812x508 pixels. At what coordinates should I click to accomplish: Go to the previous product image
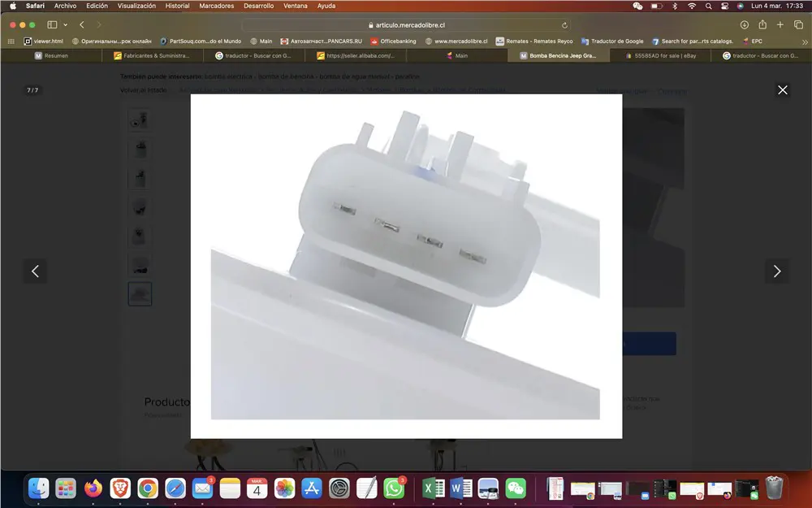(x=35, y=271)
